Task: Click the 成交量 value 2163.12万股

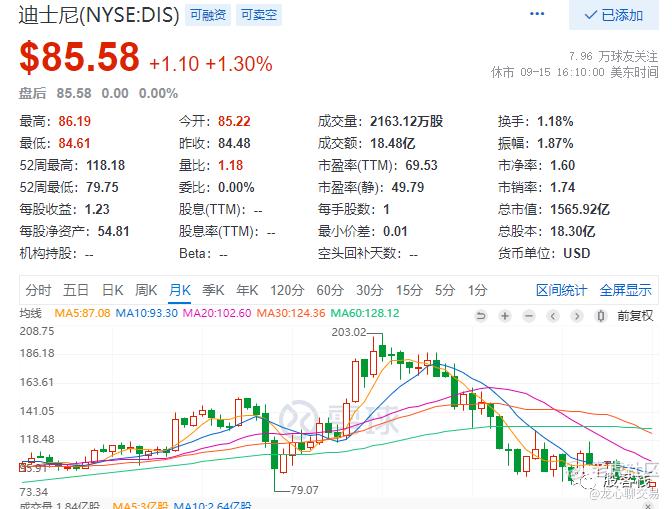Action: click(x=406, y=121)
